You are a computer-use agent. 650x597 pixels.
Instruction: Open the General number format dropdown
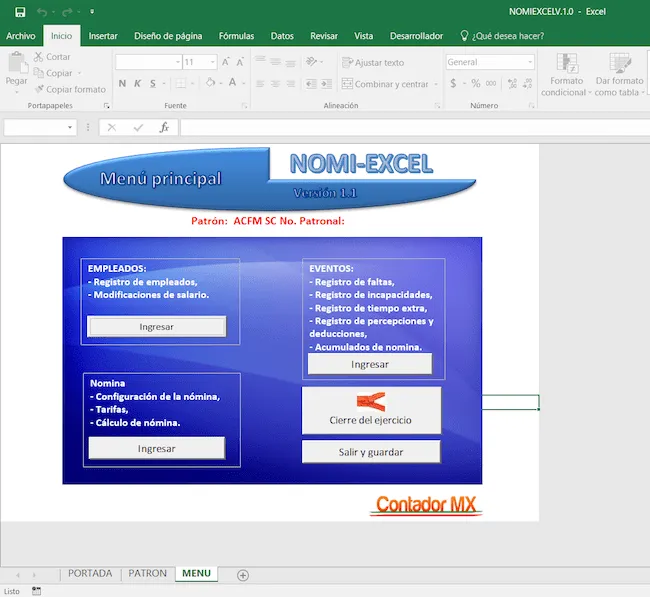pos(530,62)
